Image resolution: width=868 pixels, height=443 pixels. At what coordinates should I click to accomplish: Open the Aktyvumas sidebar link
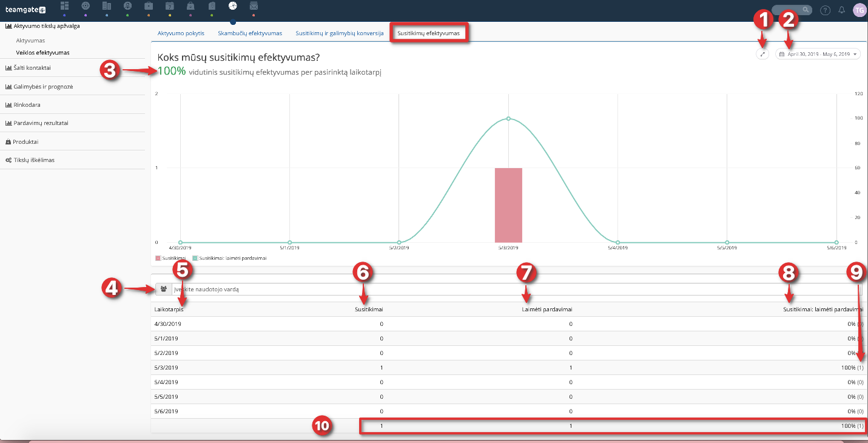coord(31,41)
